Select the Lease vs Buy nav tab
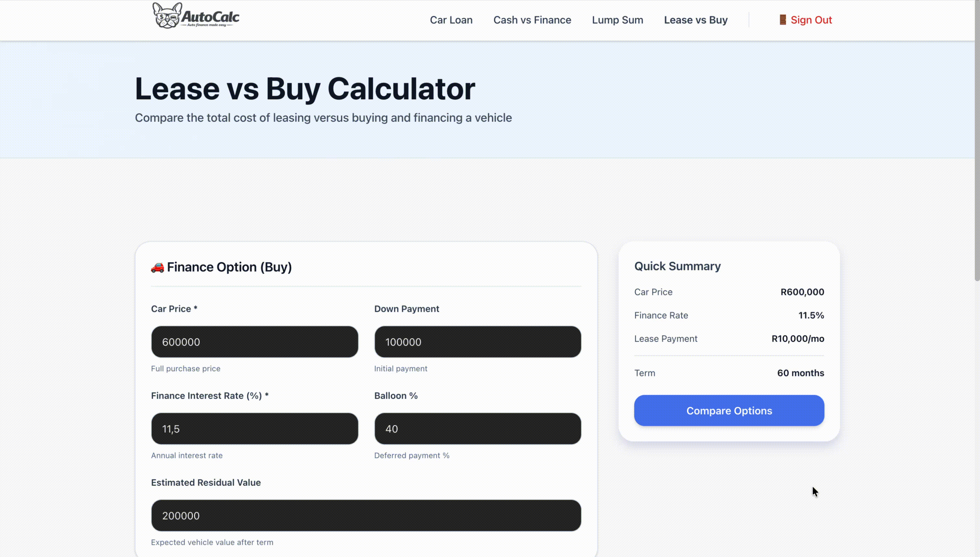980x557 pixels. (695, 19)
